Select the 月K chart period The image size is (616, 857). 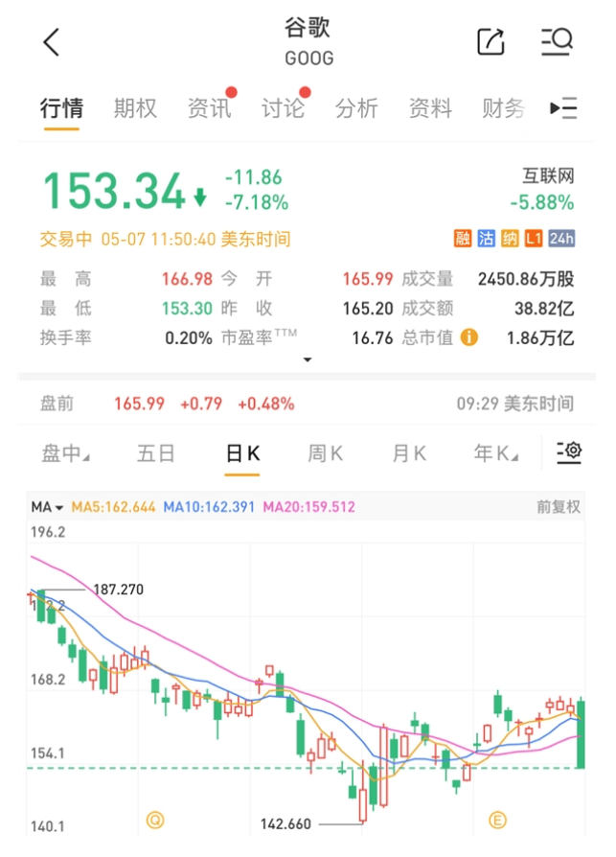point(408,453)
